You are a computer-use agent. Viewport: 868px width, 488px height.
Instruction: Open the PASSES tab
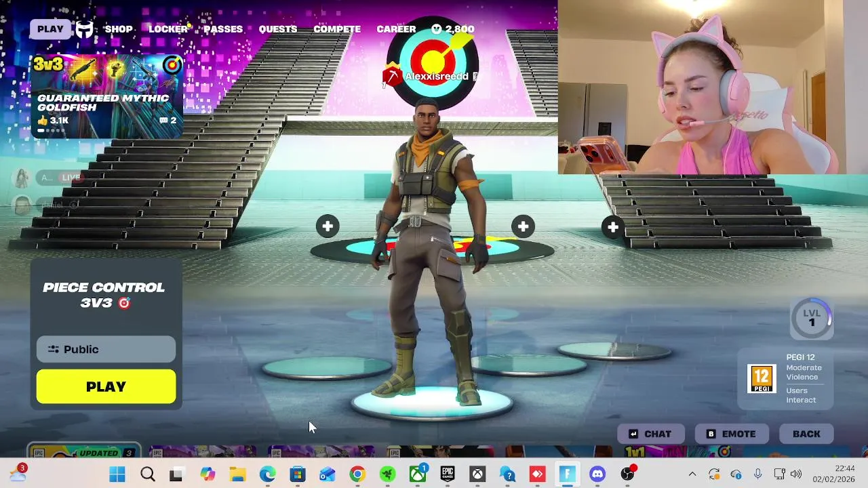tap(223, 29)
